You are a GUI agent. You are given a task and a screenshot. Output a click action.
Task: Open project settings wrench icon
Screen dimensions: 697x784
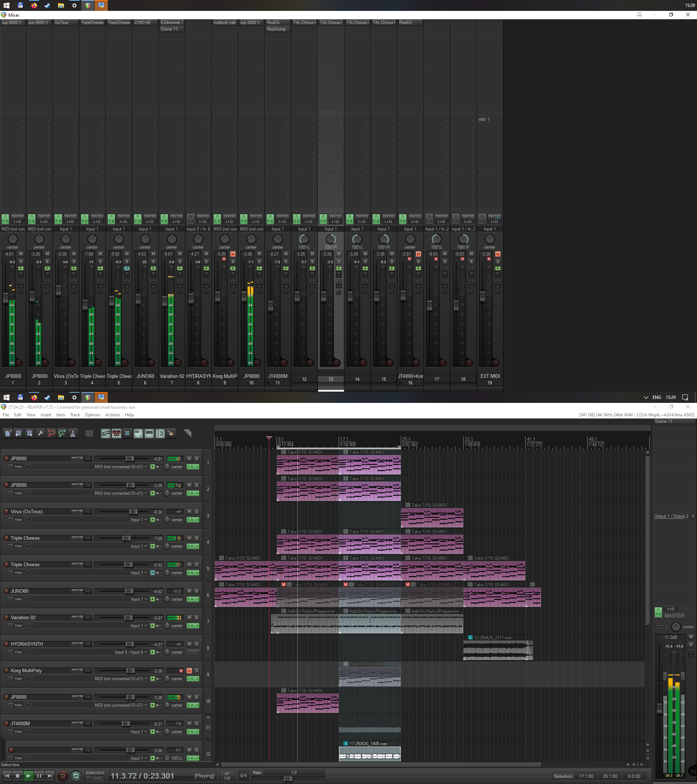[x=40, y=433]
